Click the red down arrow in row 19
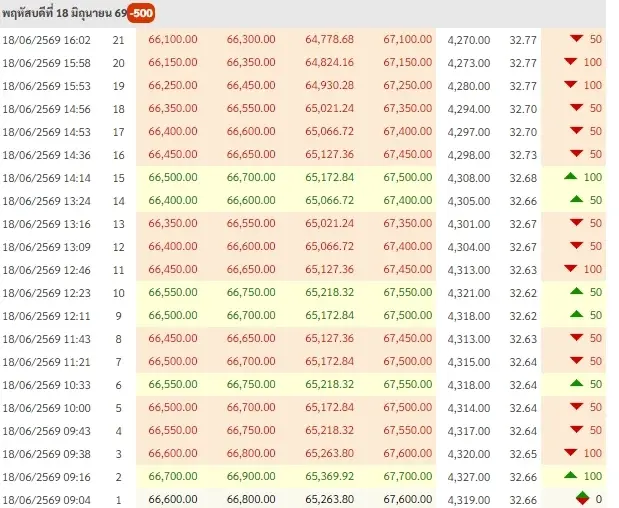Viewport: 619px width, 508px height. (570, 84)
